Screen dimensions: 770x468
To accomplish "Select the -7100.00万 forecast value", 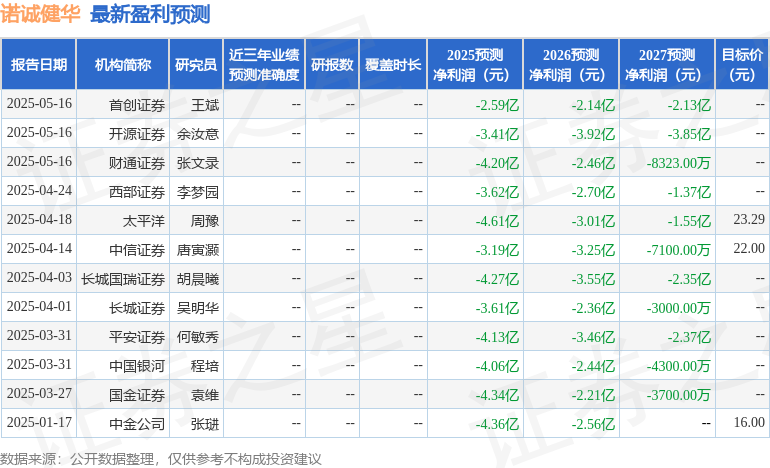I will [678, 250].
